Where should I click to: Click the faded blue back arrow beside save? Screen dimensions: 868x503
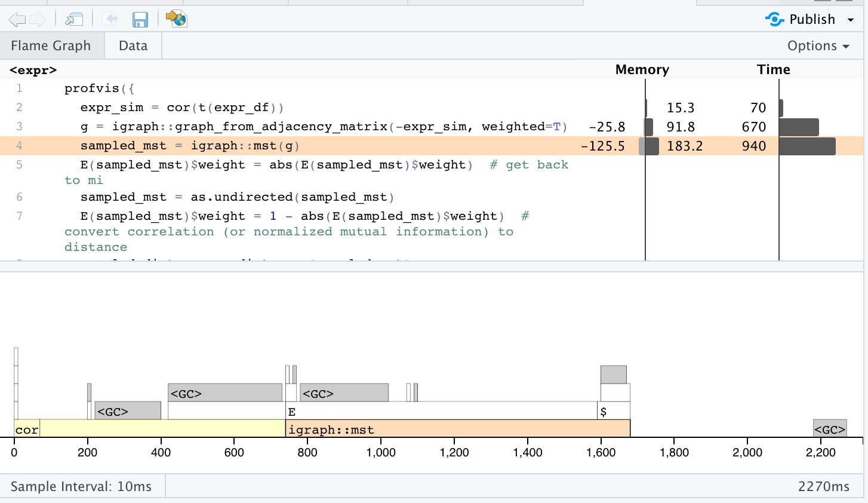point(112,19)
